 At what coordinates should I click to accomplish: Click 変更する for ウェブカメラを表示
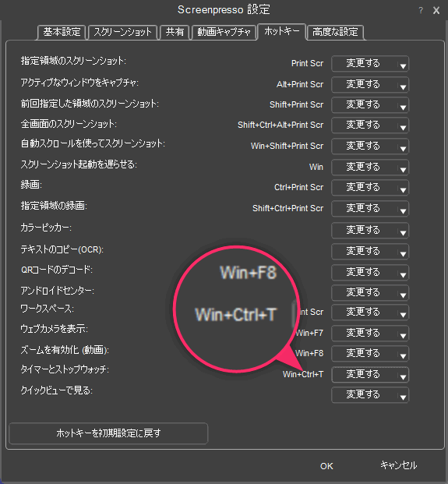pyautogui.click(x=363, y=333)
